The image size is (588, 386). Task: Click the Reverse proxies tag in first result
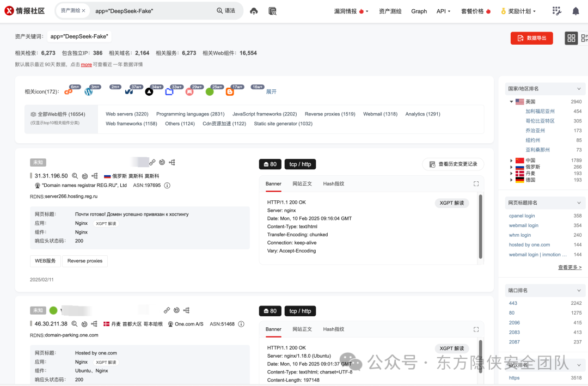pyautogui.click(x=85, y=261)
